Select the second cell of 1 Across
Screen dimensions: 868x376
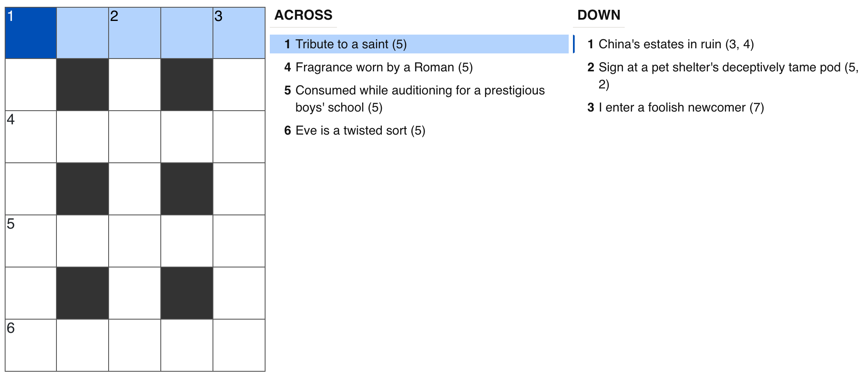pyautogui.click(x=83, y=33)
